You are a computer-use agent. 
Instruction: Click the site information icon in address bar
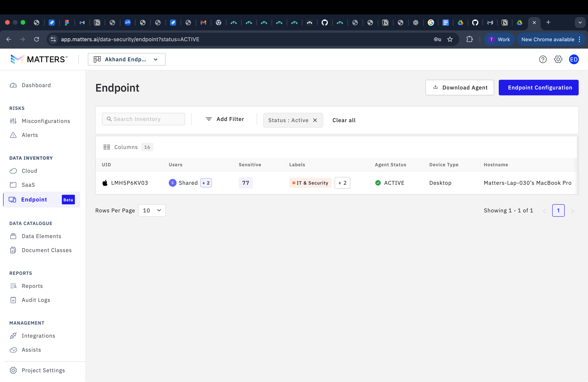53,39
